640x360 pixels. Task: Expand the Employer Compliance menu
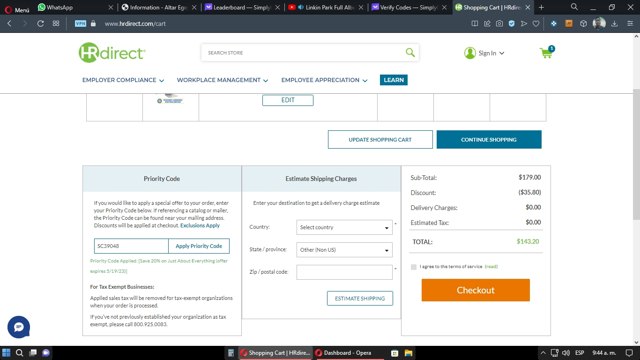[123, 80]
